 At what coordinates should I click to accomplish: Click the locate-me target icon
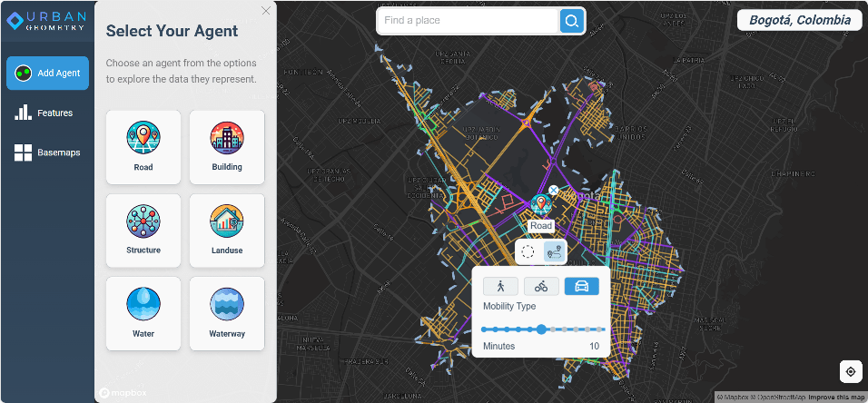pyautogui.click(x=850, y=371)
